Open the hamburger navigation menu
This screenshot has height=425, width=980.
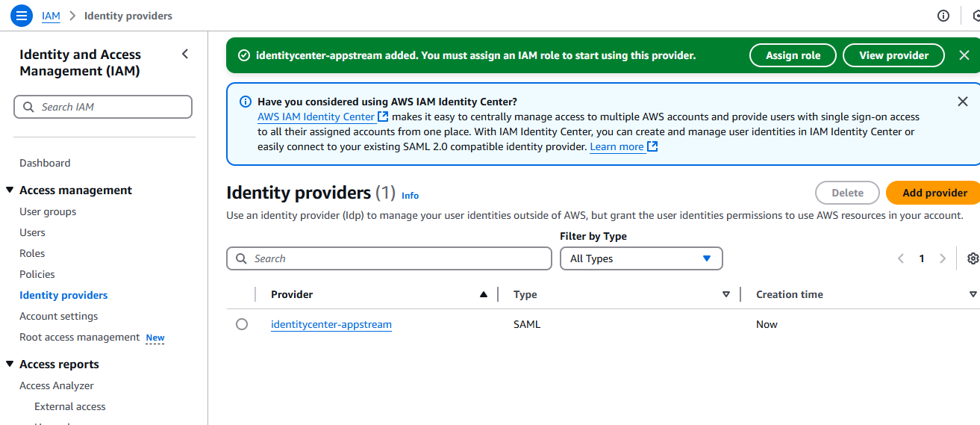pos(22,15)
